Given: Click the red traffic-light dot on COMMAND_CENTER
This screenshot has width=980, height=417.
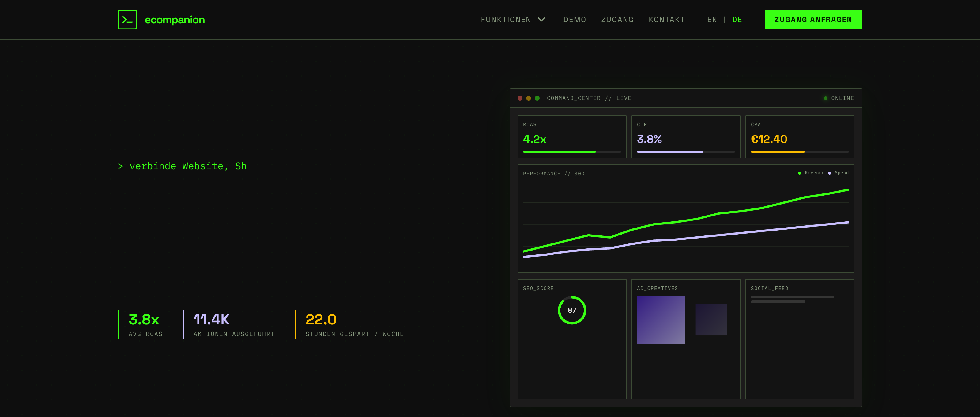Looking at the screenshot, I should (x=520, y=98).
